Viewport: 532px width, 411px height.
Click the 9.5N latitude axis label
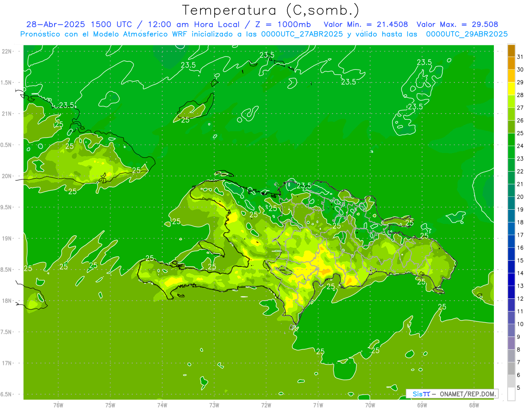[x=7, y=207]
